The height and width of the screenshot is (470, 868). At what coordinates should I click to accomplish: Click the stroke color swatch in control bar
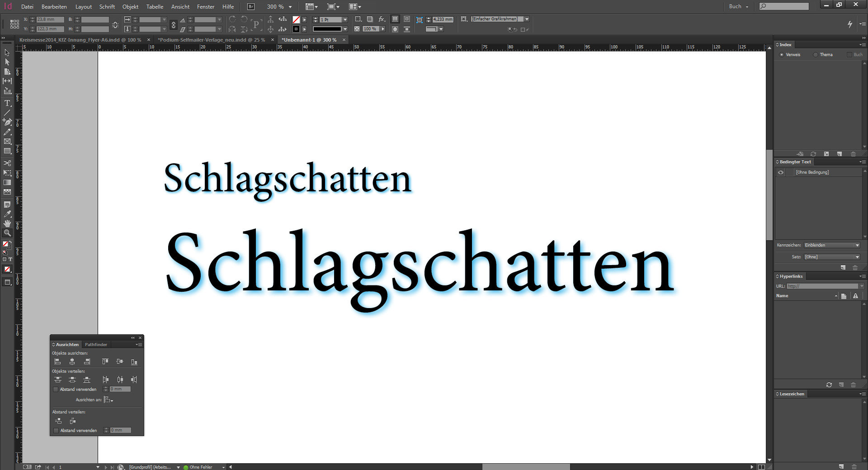tap(296, 29)
